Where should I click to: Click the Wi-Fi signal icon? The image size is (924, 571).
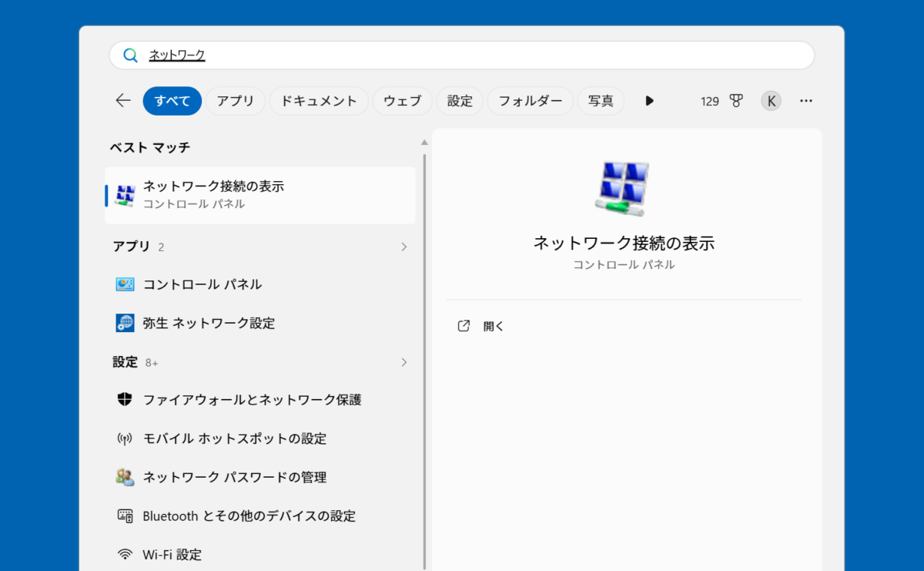click(x=125, y=554)
